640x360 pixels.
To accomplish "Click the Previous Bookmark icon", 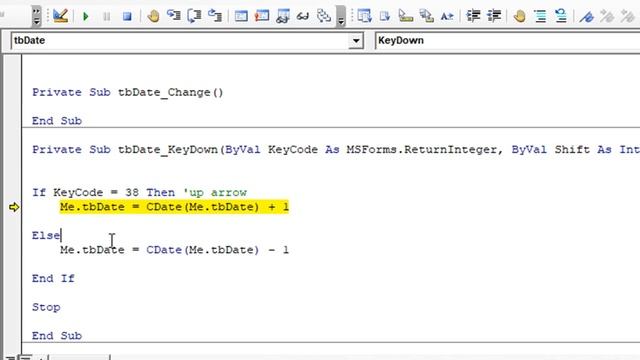I will (x=628, y=16).
